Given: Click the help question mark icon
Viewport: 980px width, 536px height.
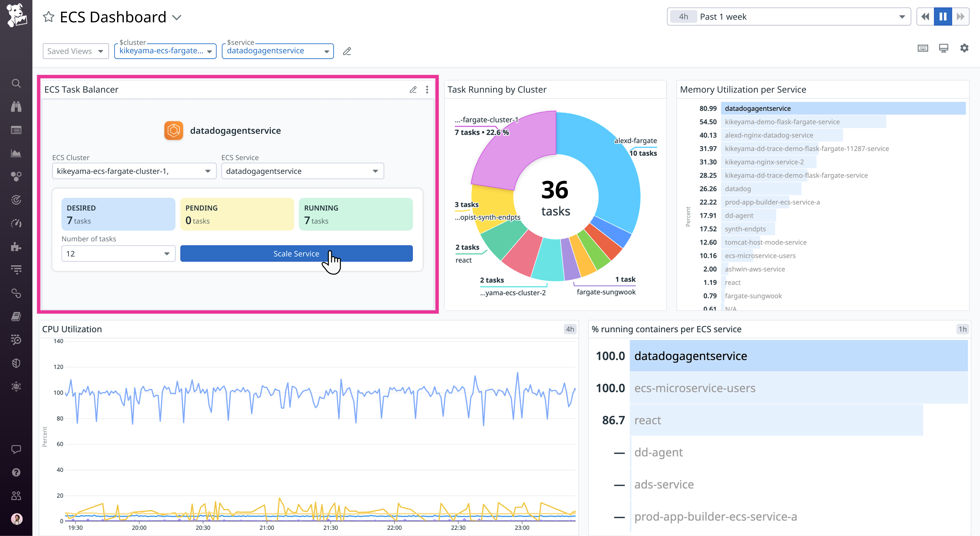Looking at the screenshot, I should [x=16, y=473].
